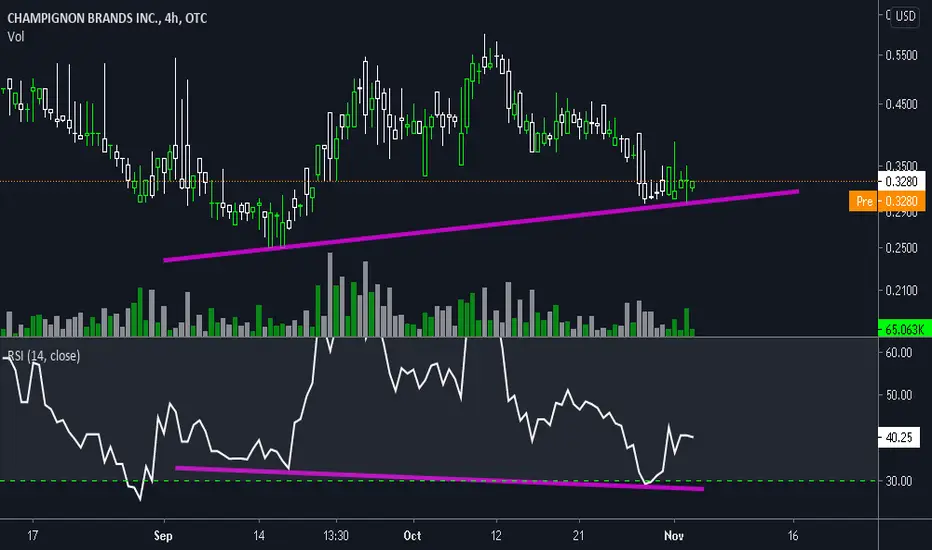Click the RSI (14, close) indicator label
Image resolution: width=932 pixels, height=550 pixels.
click(x=43, y=356)
